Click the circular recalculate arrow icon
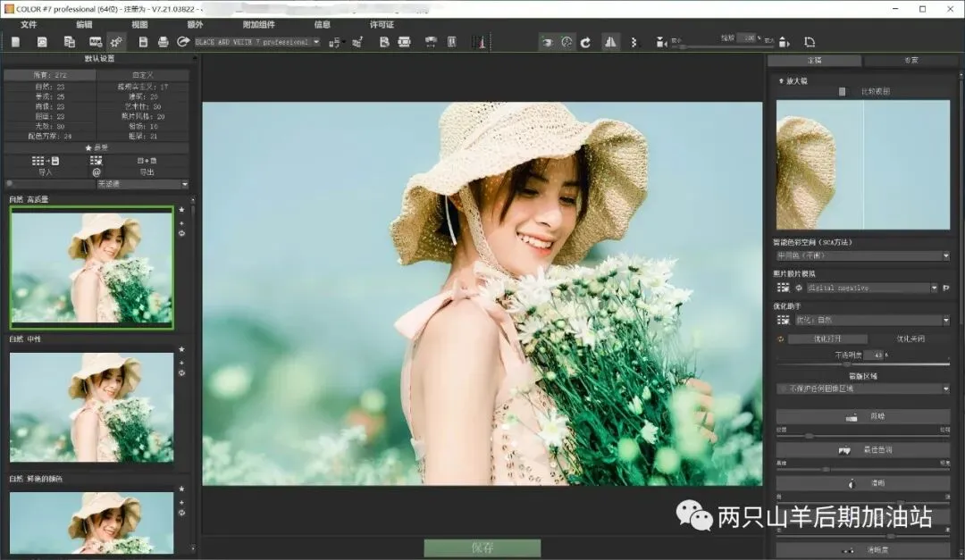 (585, 42)
